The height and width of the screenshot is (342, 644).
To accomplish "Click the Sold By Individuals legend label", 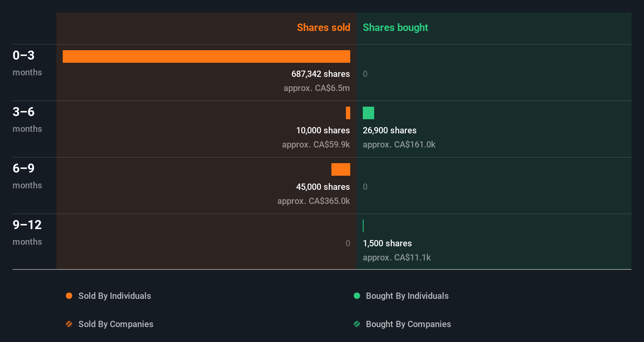I will pyautogui.click(x=115, y=296).
